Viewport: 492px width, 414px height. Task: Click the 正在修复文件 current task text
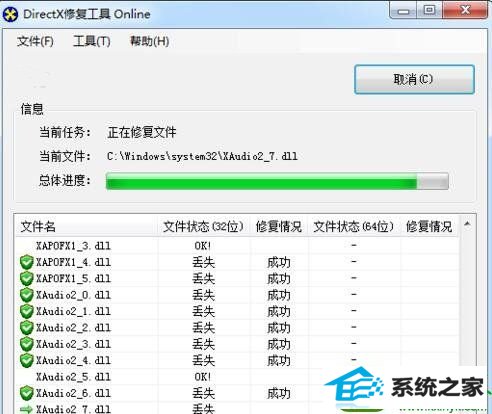coord(142,132)
